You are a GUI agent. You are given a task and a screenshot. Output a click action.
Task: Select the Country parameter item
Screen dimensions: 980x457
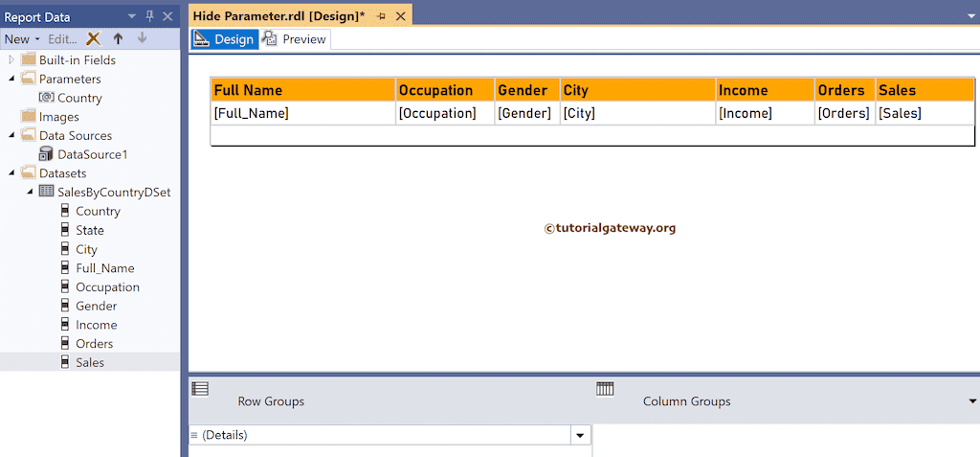pos(79,99)
